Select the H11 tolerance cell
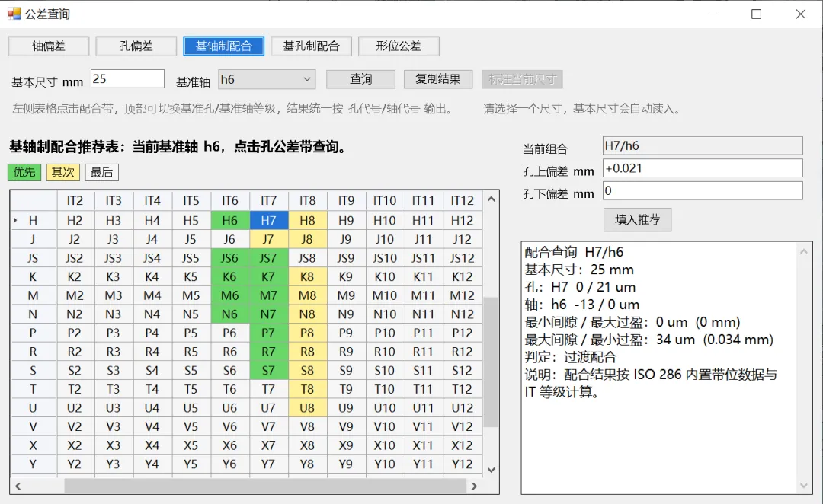Viewport: 823px width, 504px height. click(x=424, y=220)
